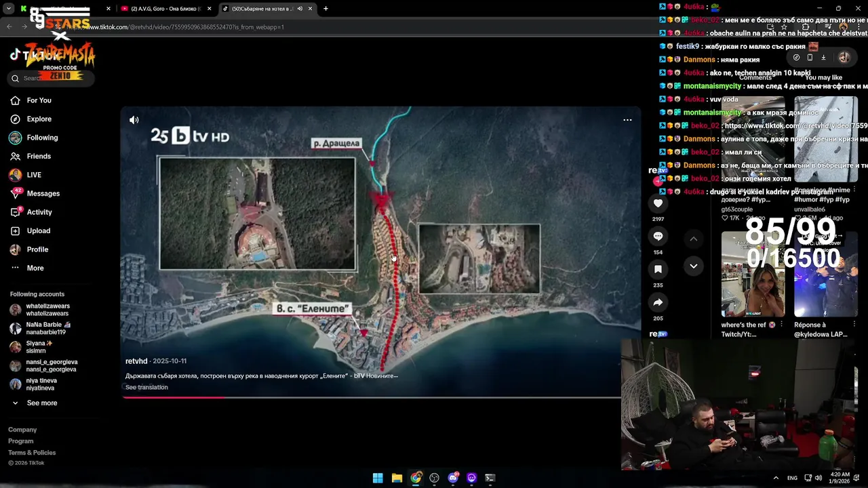
Task: Click the browser forward arrow
Action: (24, 27)
